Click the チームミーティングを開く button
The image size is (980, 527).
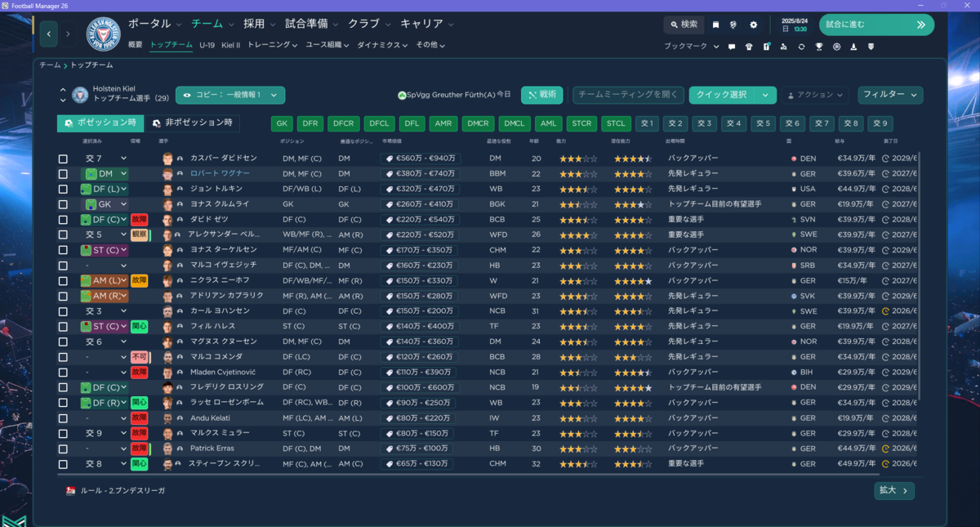point(627,95)
